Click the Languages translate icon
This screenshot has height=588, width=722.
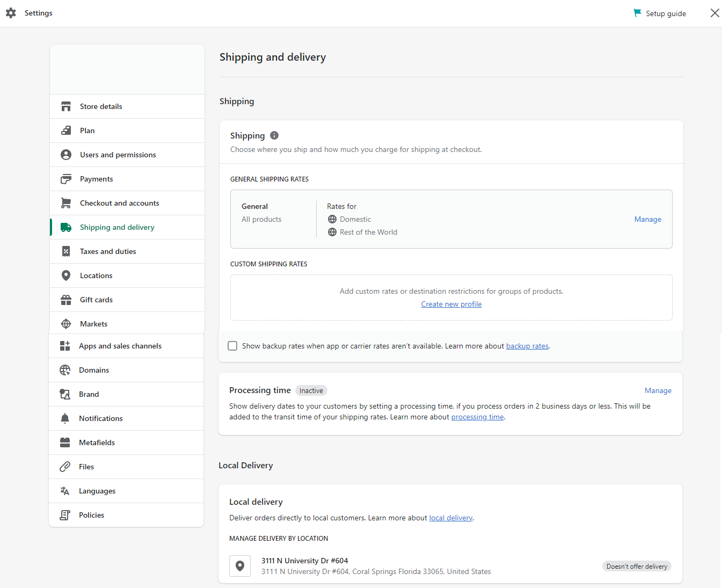[x=65, y=491]
